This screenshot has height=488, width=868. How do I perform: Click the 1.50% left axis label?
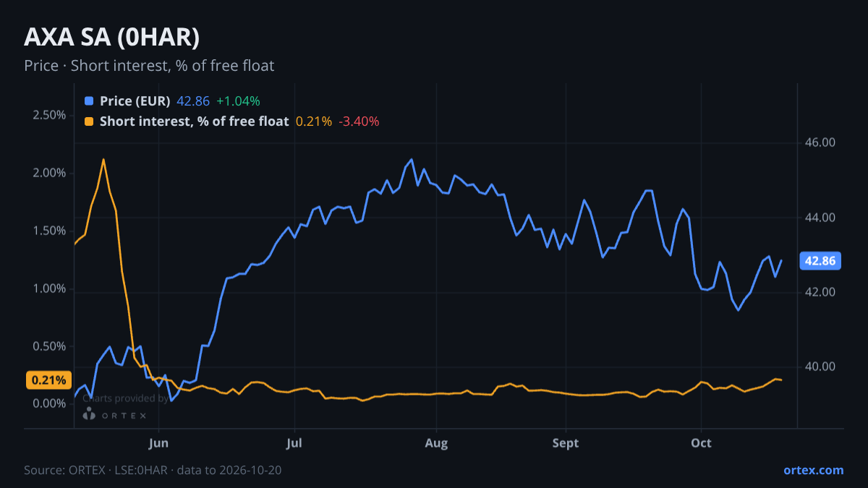click(x=49, y=231)
